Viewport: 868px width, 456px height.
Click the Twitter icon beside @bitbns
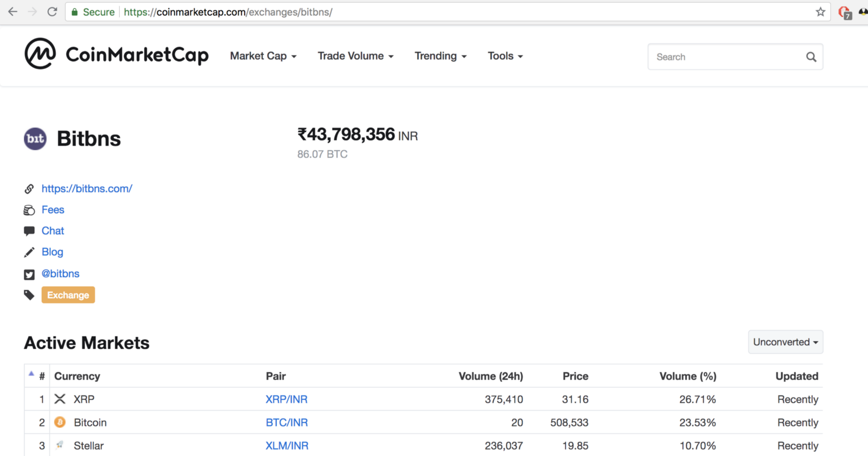tap(29, 274)
